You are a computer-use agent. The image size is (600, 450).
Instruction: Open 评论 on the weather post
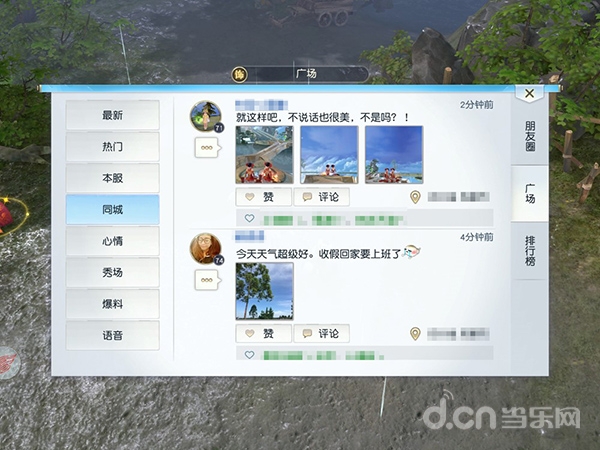tap(320, 333)
